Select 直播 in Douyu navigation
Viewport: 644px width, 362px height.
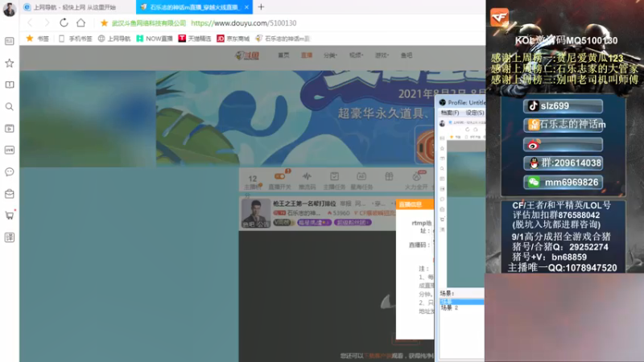pos(307,55)
